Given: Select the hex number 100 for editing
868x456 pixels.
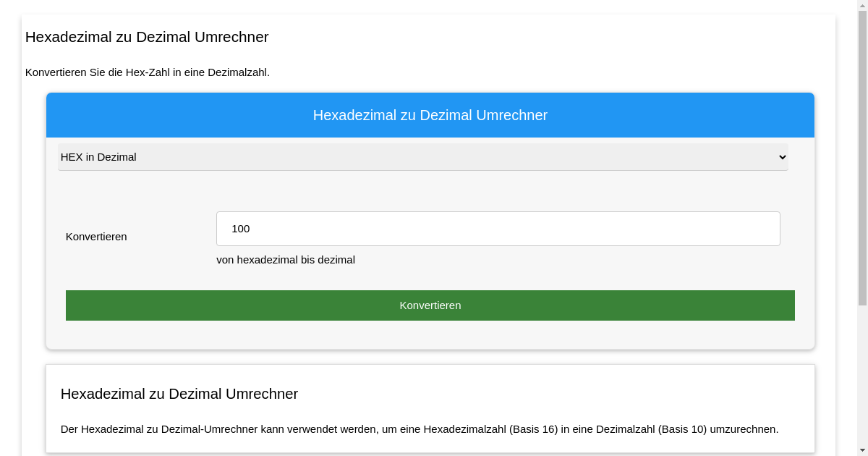Looking at the screenshot, I should [240, 228].
